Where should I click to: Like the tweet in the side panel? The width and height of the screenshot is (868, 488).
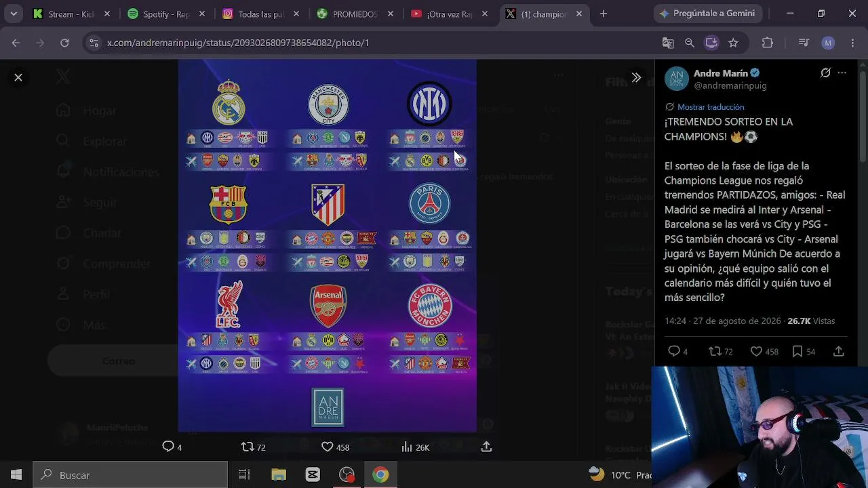point(756,351)
